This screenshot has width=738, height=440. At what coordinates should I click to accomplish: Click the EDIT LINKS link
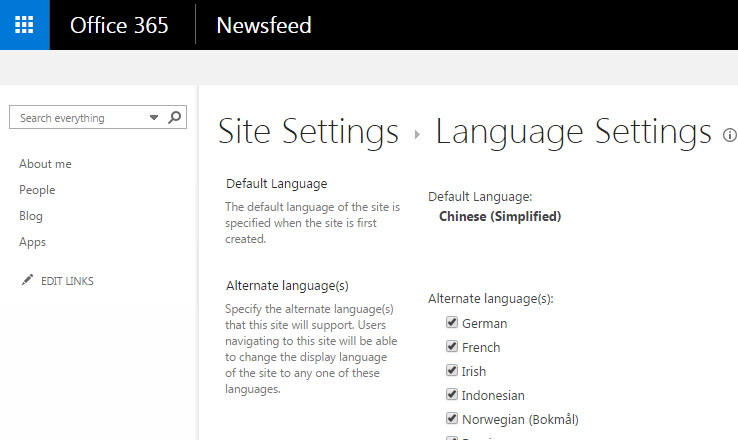click(x=67, y=281)
